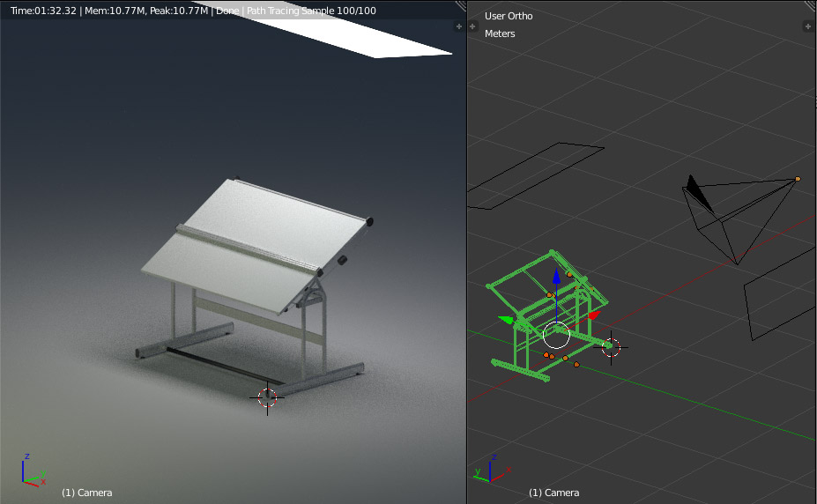Click the 'Mem:10.77M' render status text
This screenshot has height=504, width=817.
(115, 11)
